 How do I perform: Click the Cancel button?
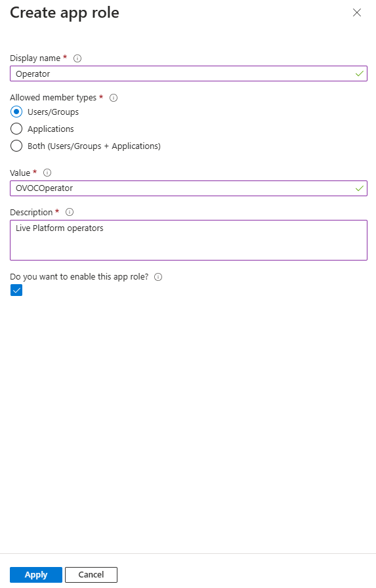coord(91,574)
